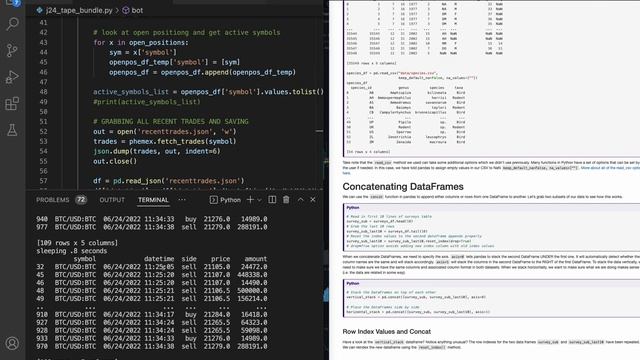The height and width of the screenshot is (360, 640).
Task: Select the Python terminal shell label
Action: 225,200
